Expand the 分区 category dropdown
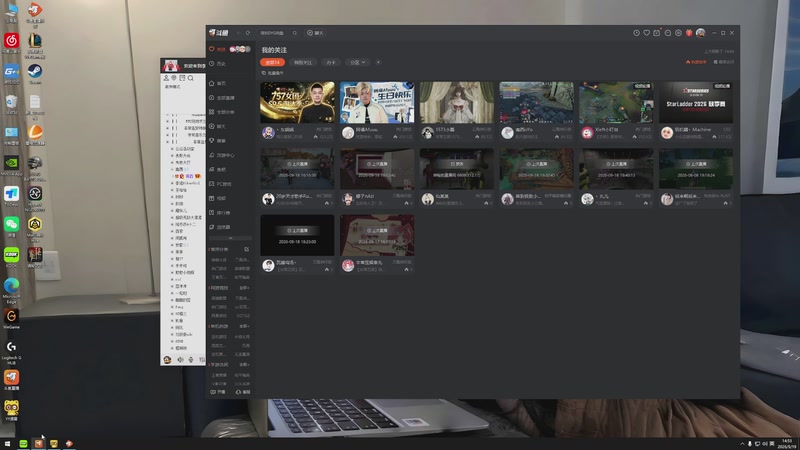This screenshot has height=450, width=800. 357,62
